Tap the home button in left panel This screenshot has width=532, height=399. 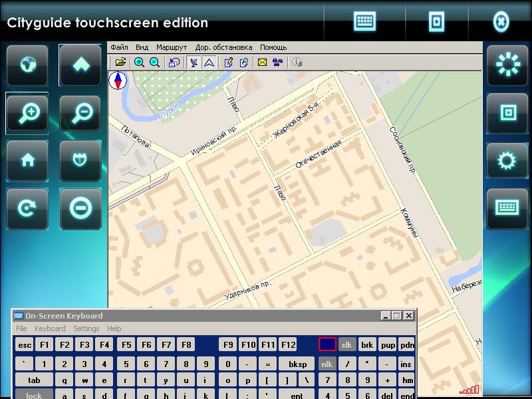coord(27,161)
